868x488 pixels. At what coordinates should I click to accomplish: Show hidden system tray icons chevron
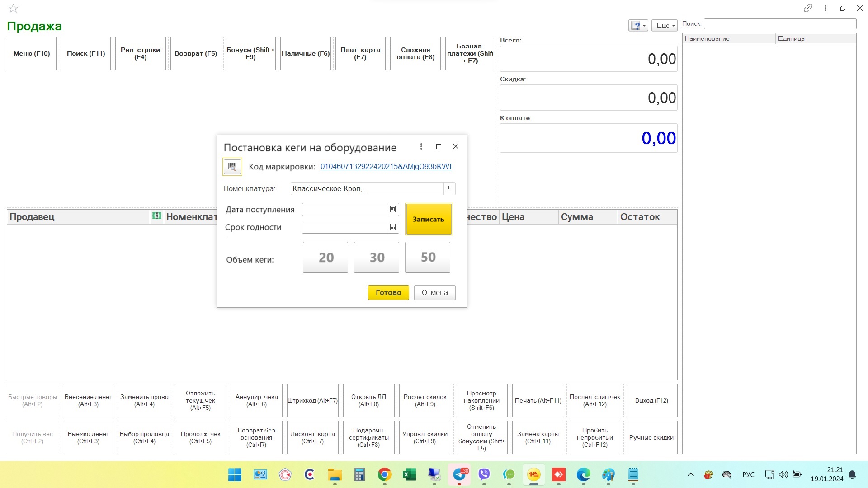(x=690, y=474)
